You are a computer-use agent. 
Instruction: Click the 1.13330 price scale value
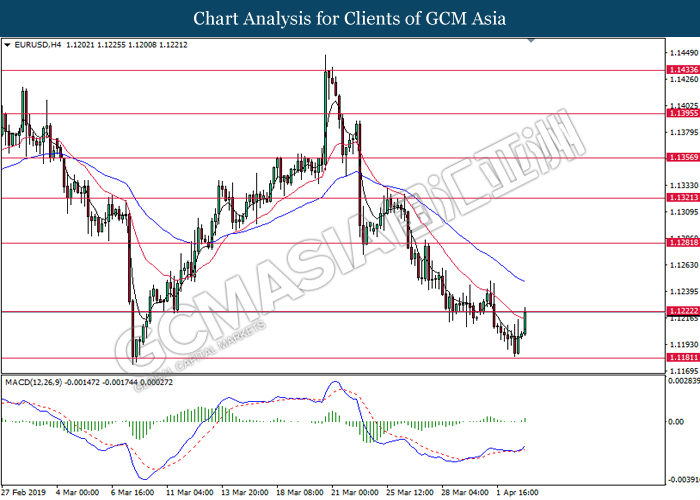[x=684, y=185]
